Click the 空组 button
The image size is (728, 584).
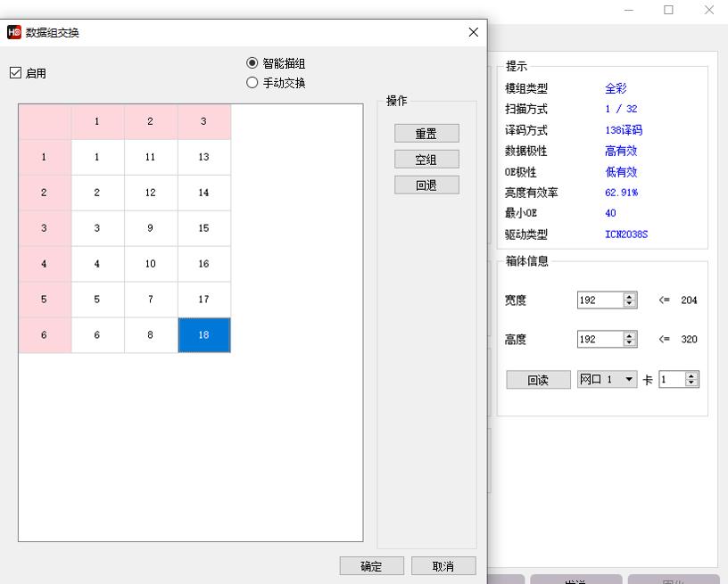[426, 160]
